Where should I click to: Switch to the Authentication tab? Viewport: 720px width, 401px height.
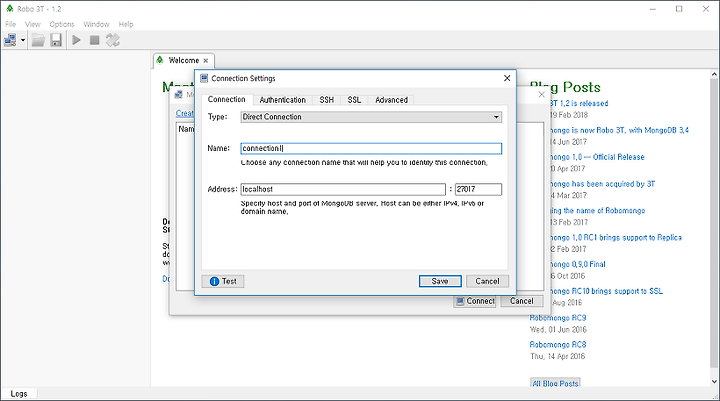coord(282,100)
